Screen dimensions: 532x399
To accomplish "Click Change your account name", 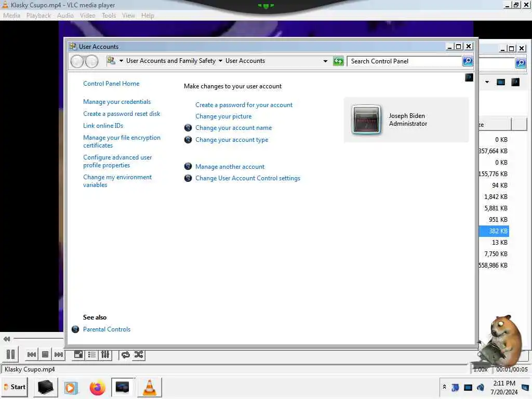I will point(233,128).
